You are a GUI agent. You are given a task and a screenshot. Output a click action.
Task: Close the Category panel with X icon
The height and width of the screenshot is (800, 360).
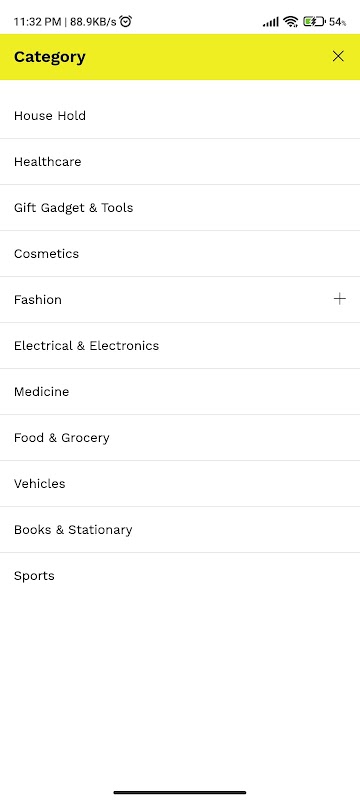pyautogui.click(x=338, y=56)
